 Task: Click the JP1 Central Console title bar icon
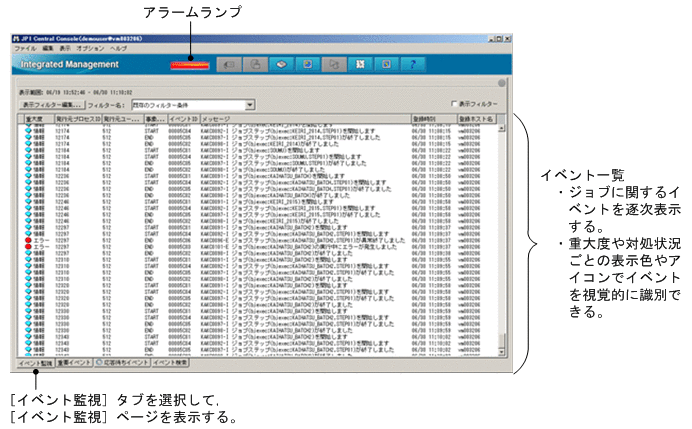(16, 38)
